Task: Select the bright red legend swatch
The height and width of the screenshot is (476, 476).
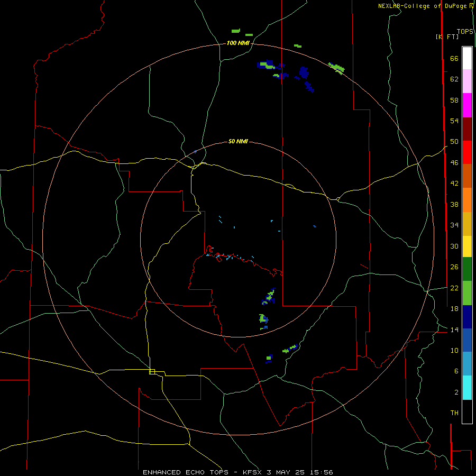Action: (x=467, y=152)
